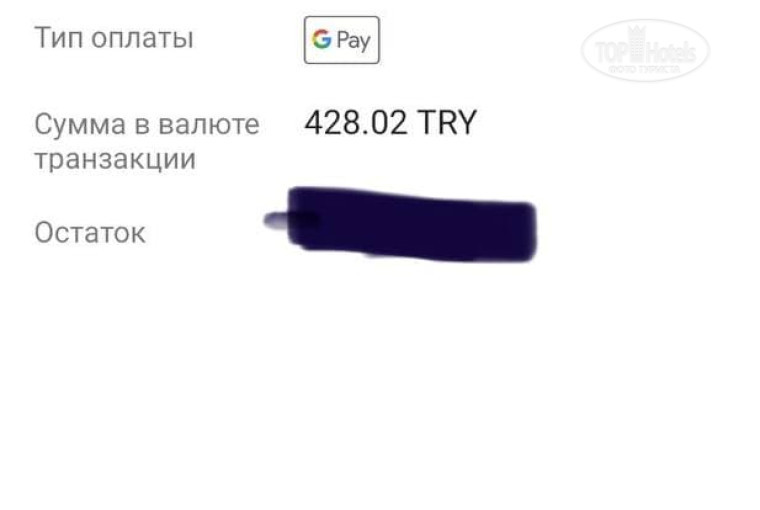Screen dimensions: 760x510
Task: Click the ФОТО ТУРИСТА watermark text
Action: pyautogui.click(x=644, y=69)
